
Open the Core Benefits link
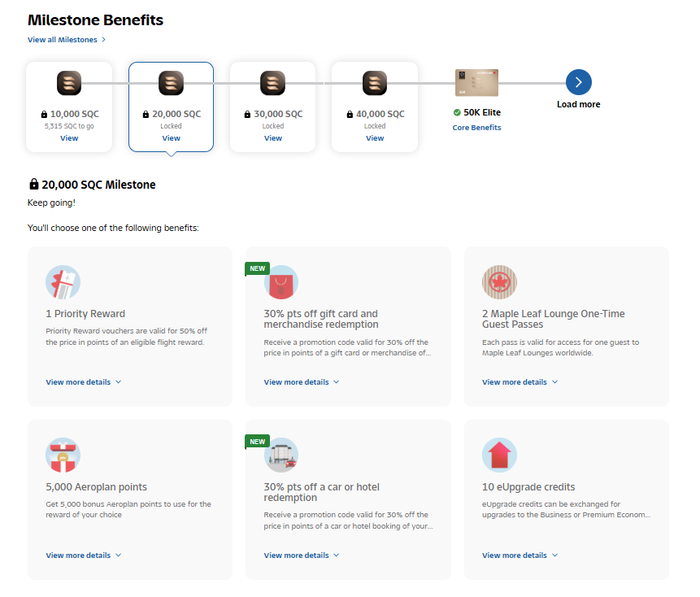tap(476, 128)
